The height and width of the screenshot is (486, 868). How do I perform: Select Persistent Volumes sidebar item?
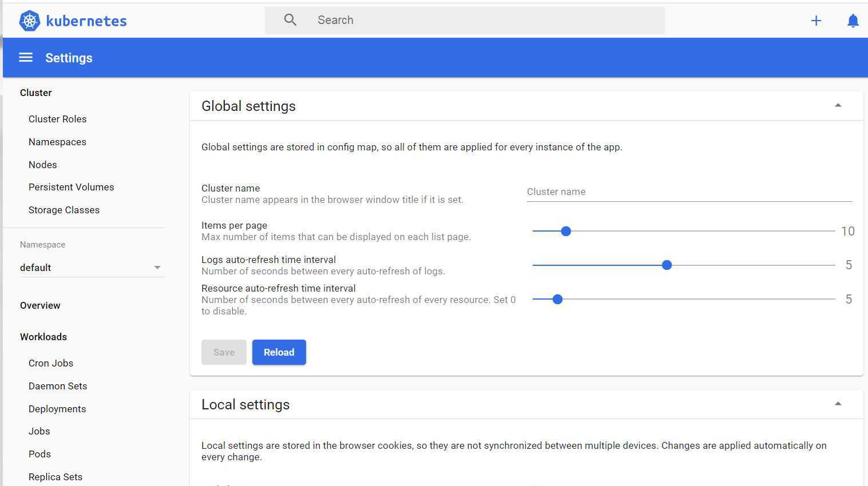coord(72,187)
